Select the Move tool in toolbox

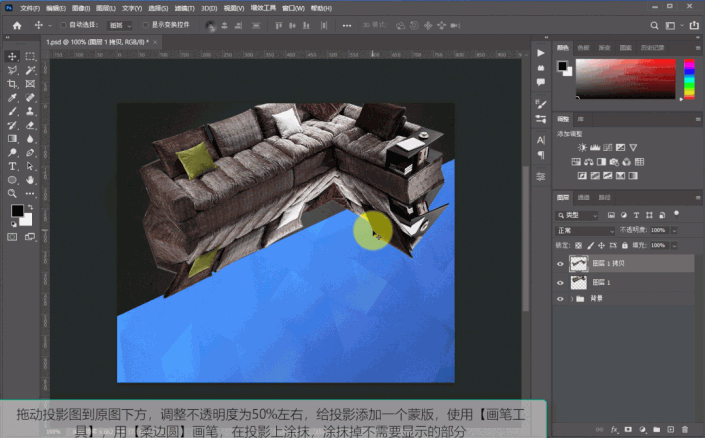pyautogui.click(x=12, y=57)
